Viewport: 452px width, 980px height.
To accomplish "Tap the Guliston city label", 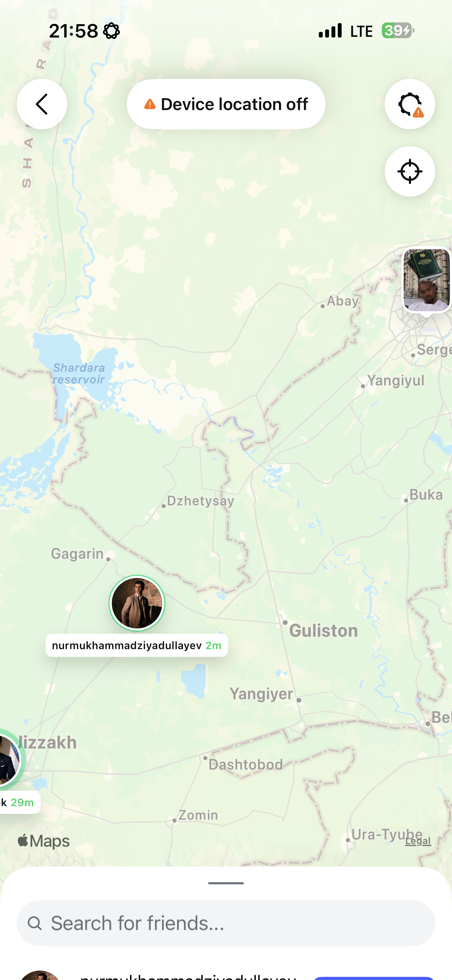I will (323, 631).
